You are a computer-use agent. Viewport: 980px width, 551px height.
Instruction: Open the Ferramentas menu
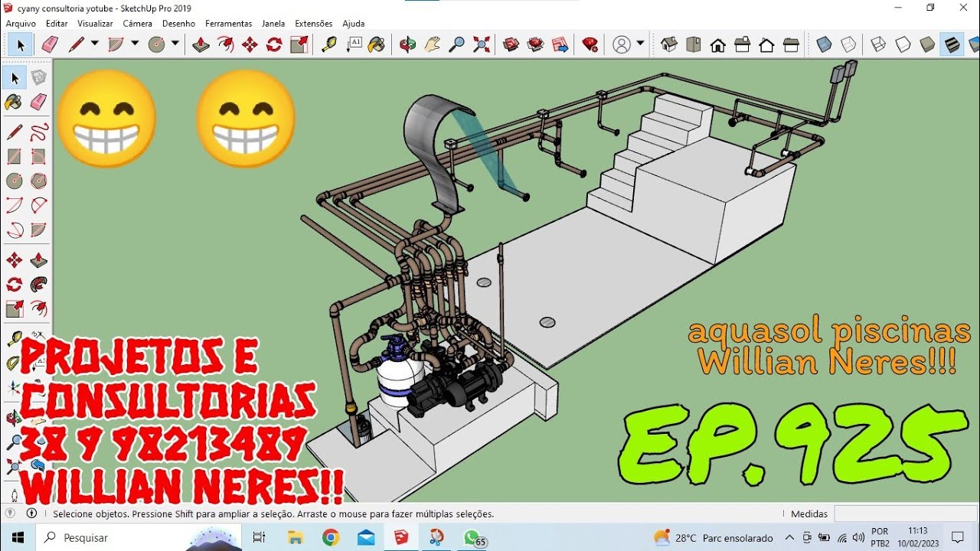(228, 24)
